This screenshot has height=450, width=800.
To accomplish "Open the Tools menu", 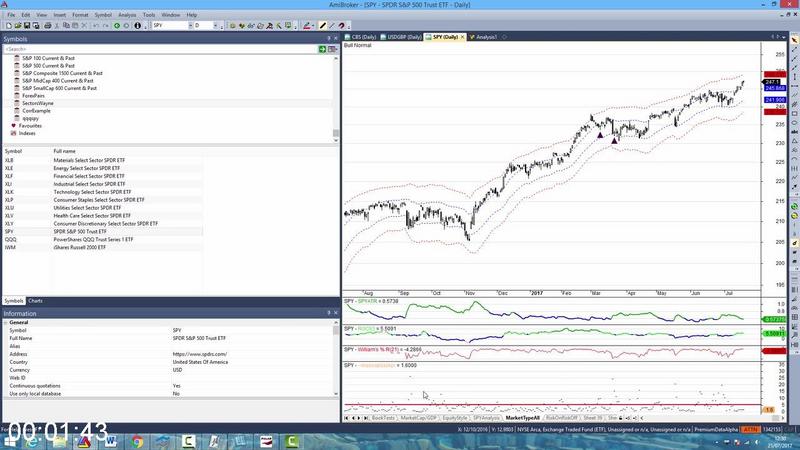I will tap(149, 15).
